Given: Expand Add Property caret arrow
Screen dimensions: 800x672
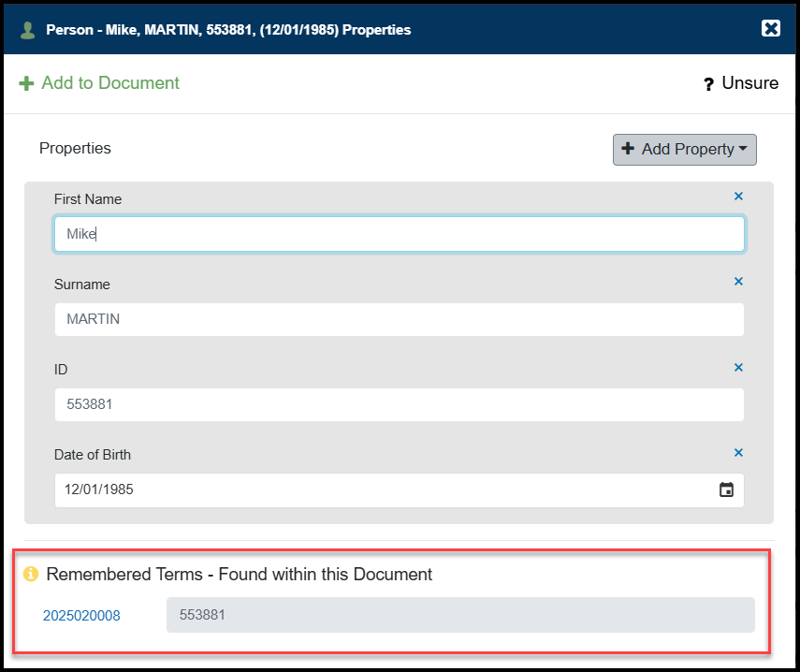Looking at the screenshot, I should pos(743,149).
